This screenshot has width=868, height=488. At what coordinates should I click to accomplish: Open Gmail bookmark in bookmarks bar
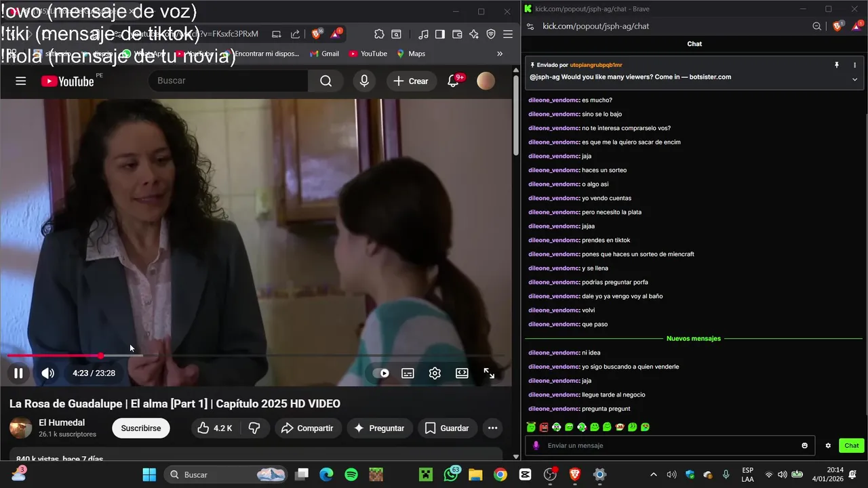tap(324, 54)
